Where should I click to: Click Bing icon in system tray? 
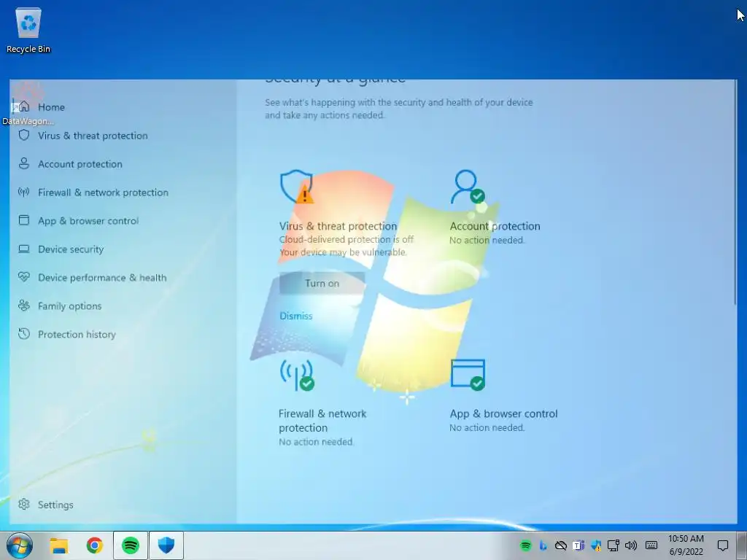point(543,545)
